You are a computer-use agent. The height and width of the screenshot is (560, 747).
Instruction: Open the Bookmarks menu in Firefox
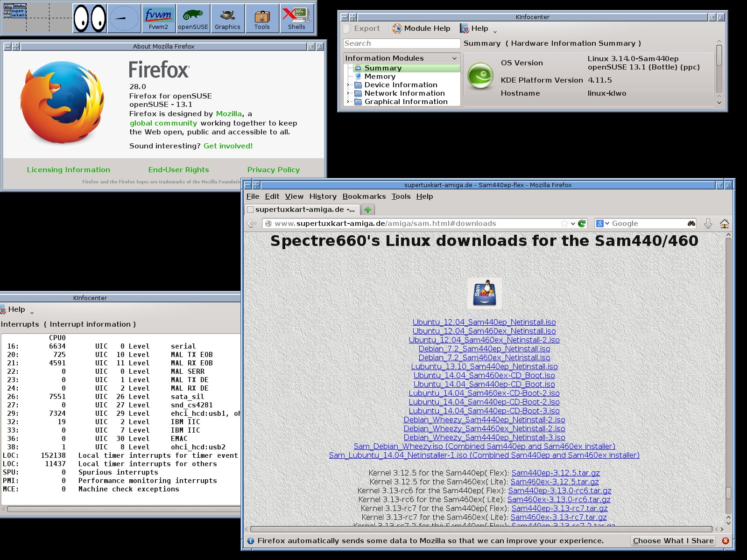(x=364, y=196)
